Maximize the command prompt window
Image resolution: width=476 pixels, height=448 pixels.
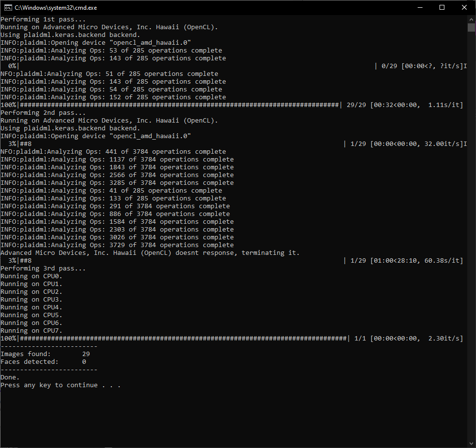click(x=442, y=7)
